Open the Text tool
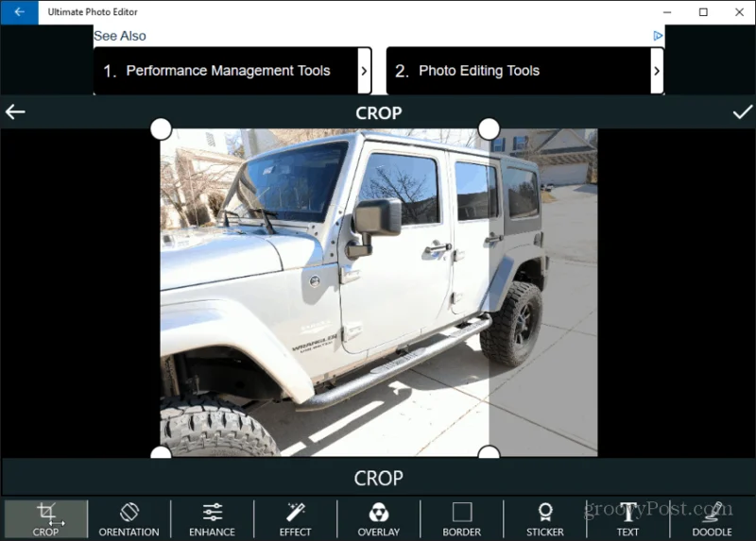This screenshot has height=541, width=756. (x=627, y=519)
